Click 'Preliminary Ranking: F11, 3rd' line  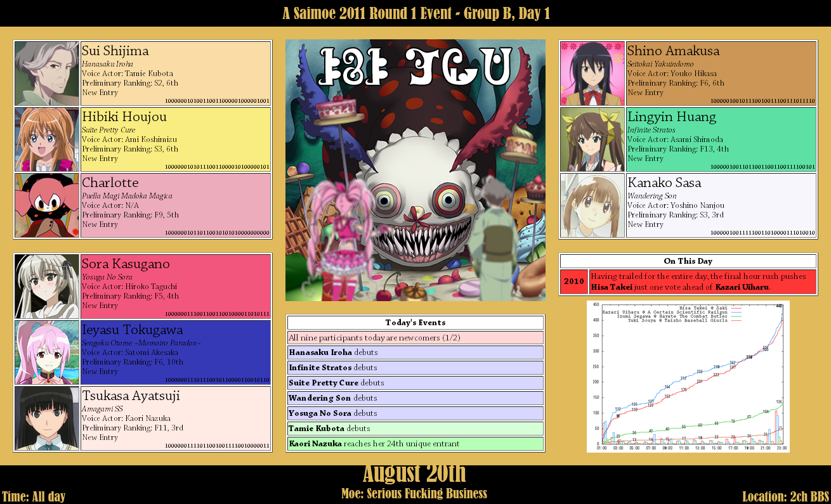pyautogui.click(x=133, y=428)
